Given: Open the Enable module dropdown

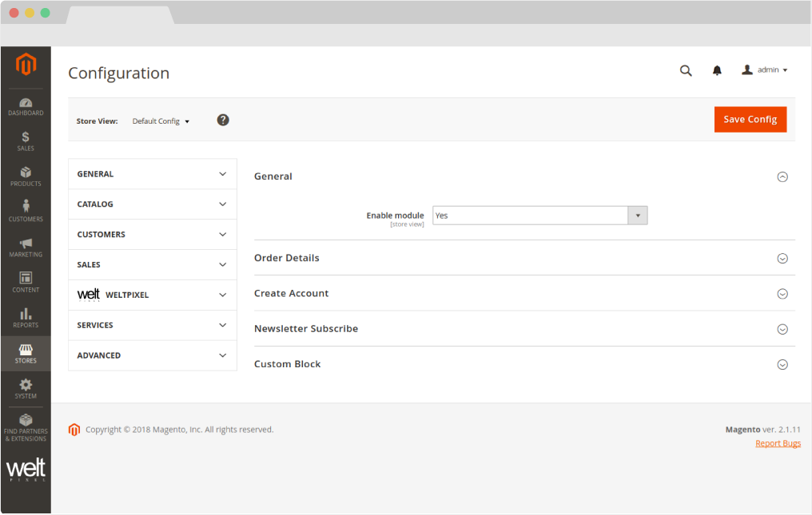Looking at the screenshot, I should click(539, 216).
